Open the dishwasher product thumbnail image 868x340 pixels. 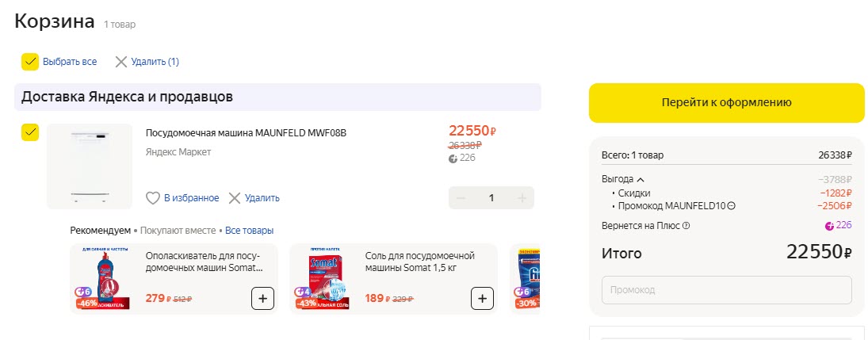90,166
